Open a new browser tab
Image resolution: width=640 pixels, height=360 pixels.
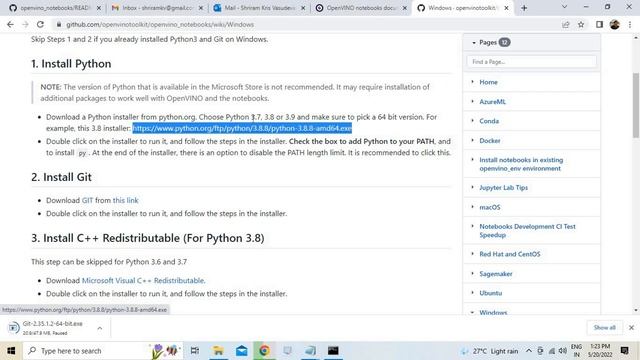[524, 8]
